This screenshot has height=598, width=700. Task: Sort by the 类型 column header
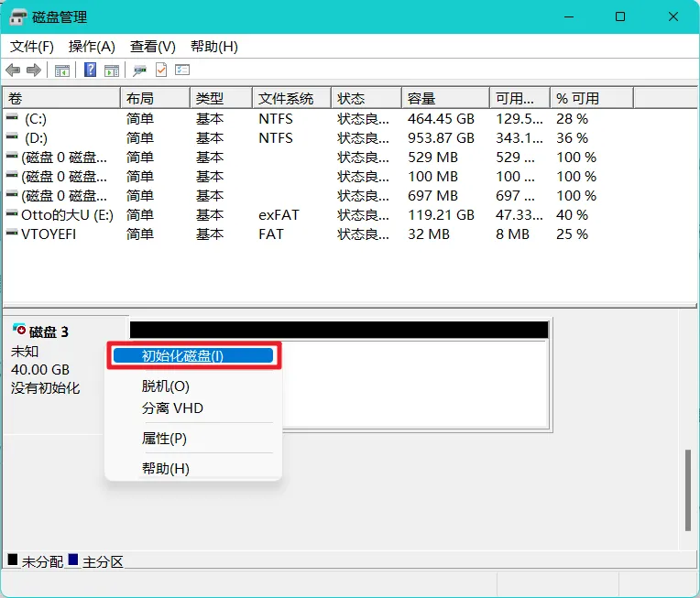pos(222,98)
